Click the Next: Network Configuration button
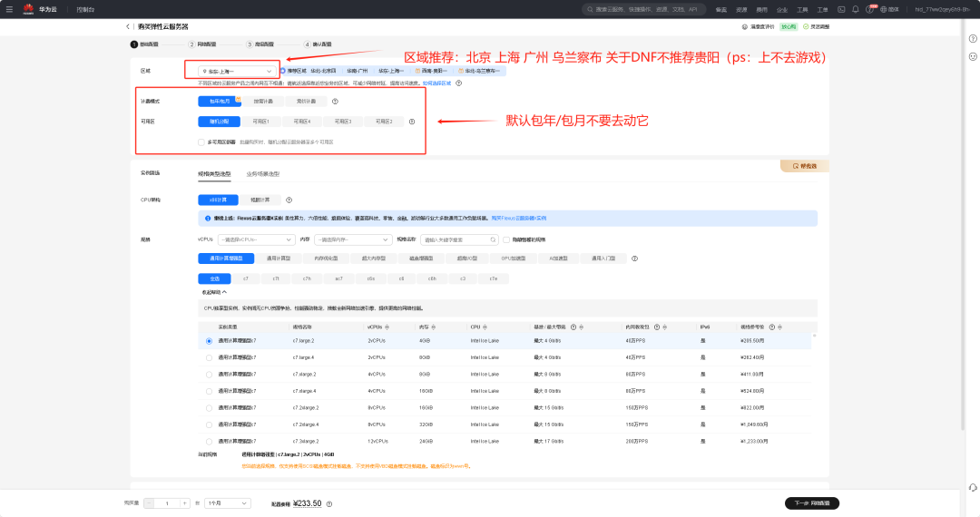980x517 pixels. [812, 503]
